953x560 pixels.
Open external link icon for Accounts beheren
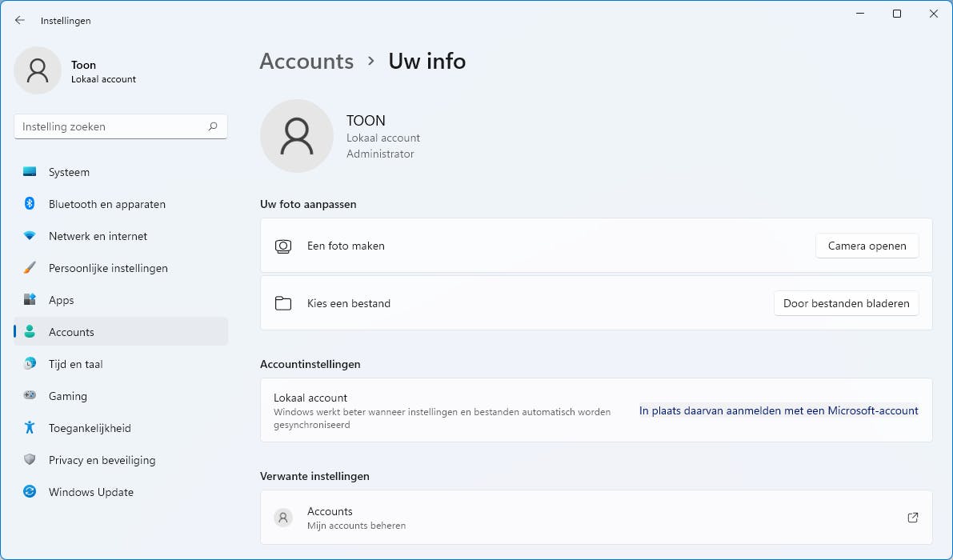[913, 518]
